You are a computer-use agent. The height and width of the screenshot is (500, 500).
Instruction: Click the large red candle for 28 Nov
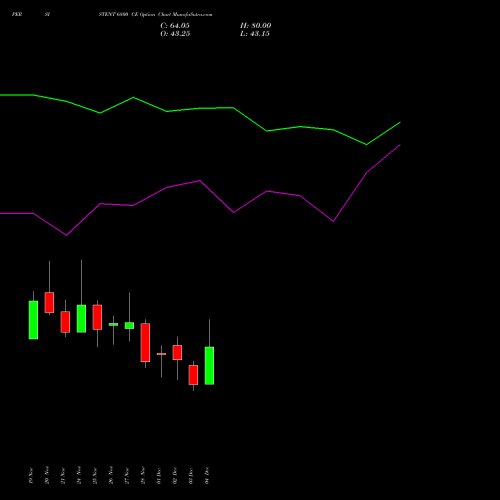[x=145, y=342]
